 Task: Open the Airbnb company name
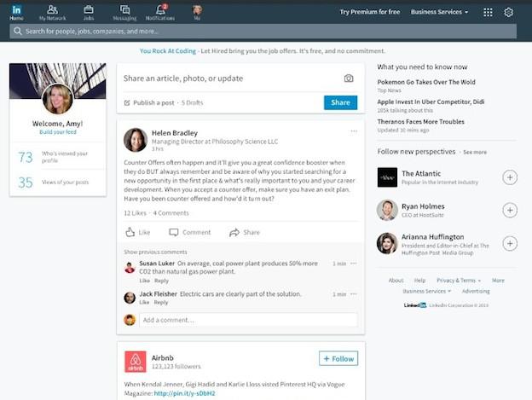(163, 357)
